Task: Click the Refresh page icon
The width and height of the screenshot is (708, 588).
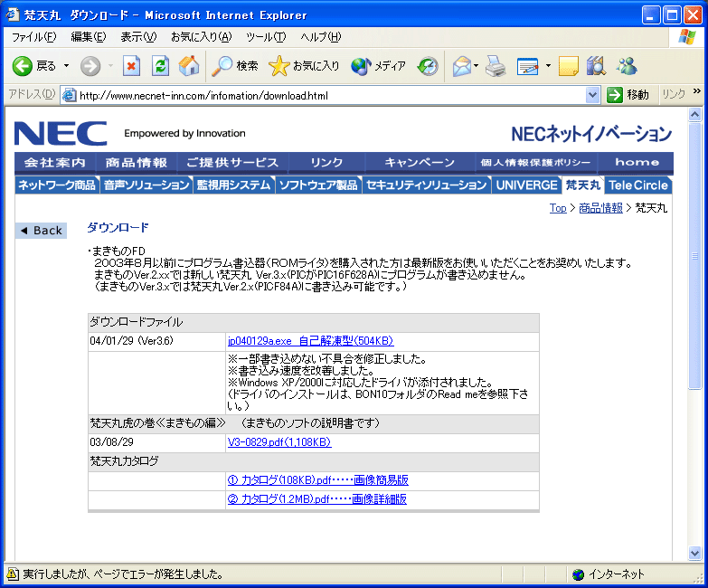Action: (160, 66)
